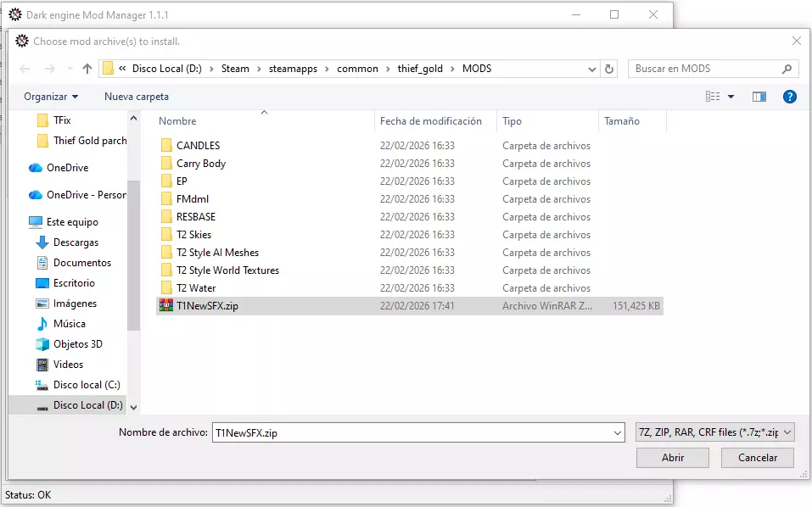Open view options dropdown arrow
The image size is (812, 507).
(x=731, y=97)
